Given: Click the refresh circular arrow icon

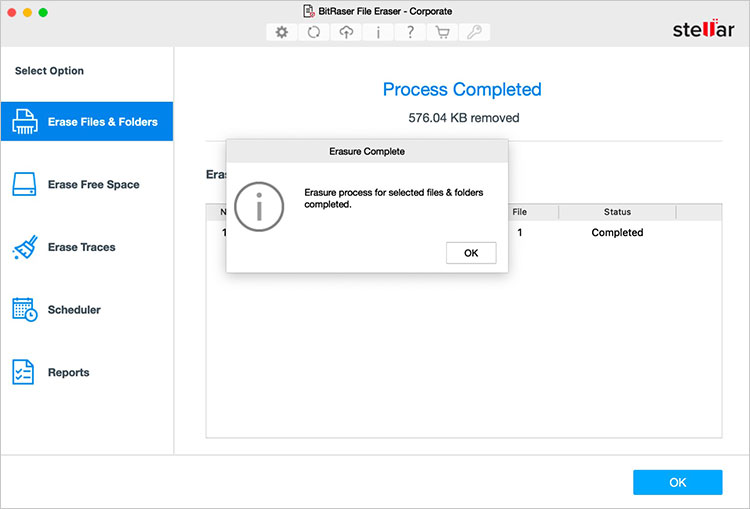Looking at the screenshot, I should (314, 32).
